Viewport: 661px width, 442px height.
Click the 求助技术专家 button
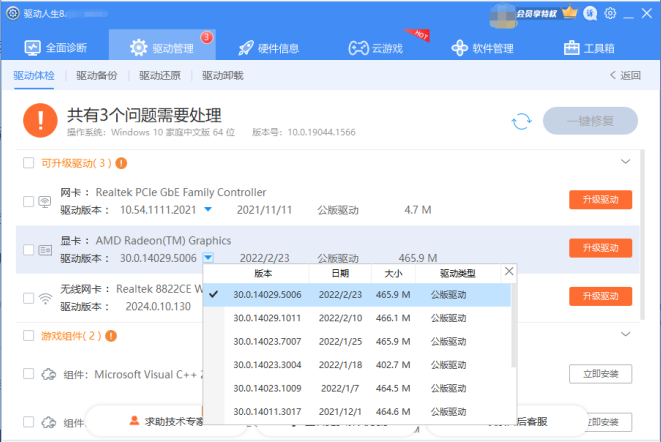pos(167,421)
